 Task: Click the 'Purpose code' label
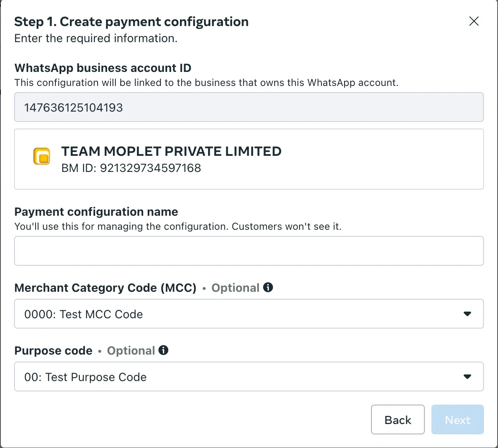(53, 351)
